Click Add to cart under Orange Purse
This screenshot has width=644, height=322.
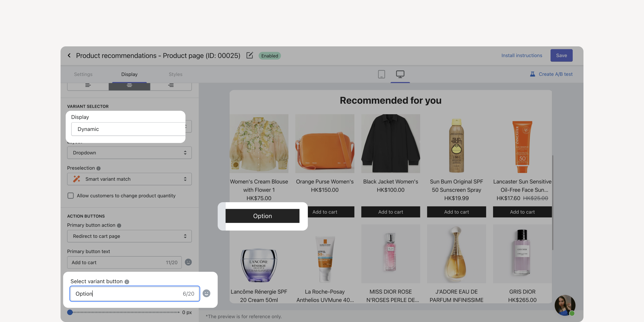click(331, 212)
